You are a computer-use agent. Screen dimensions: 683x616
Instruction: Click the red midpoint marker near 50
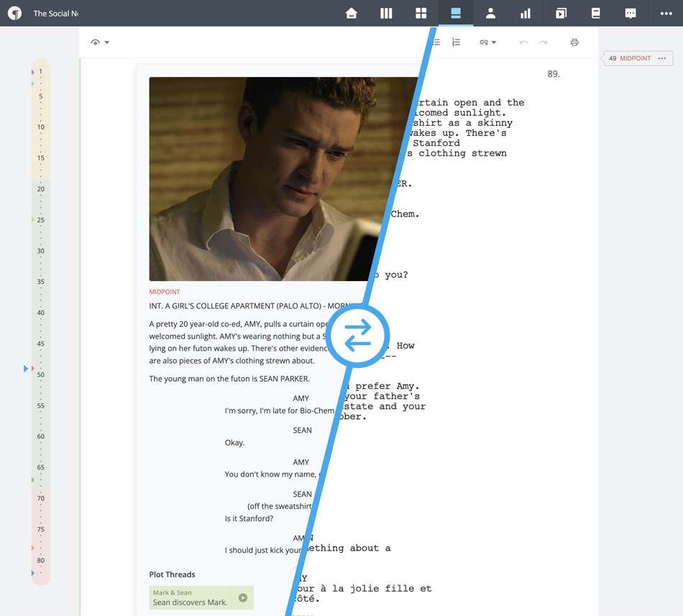[x=32, y=369]
